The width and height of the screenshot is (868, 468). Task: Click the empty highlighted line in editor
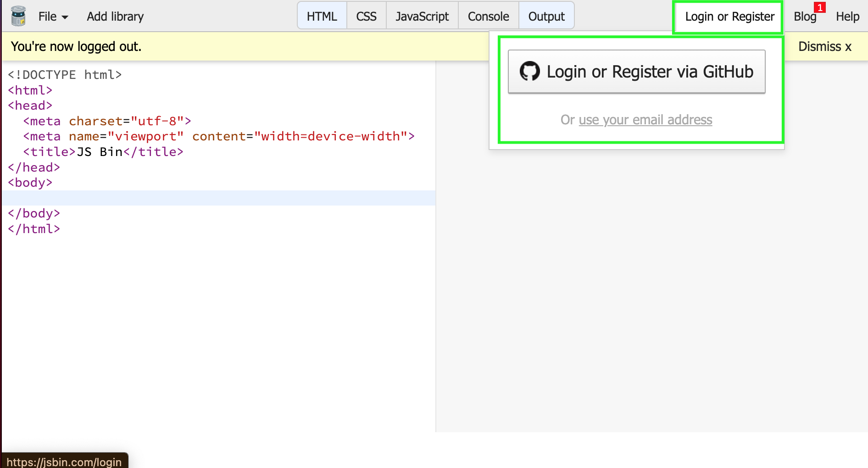(x=219, y=198)
